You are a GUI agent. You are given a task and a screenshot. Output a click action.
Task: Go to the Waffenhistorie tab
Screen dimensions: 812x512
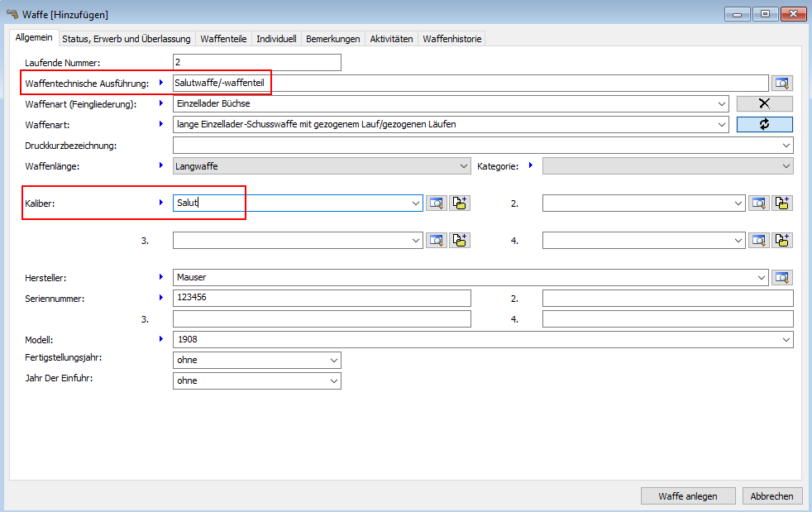tap(451, 39)
